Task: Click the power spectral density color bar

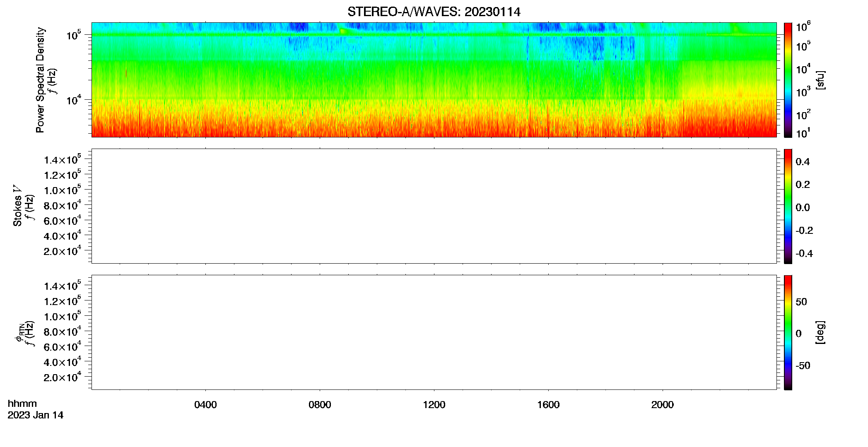Action: pyautogui.click(x=788, y=80)
